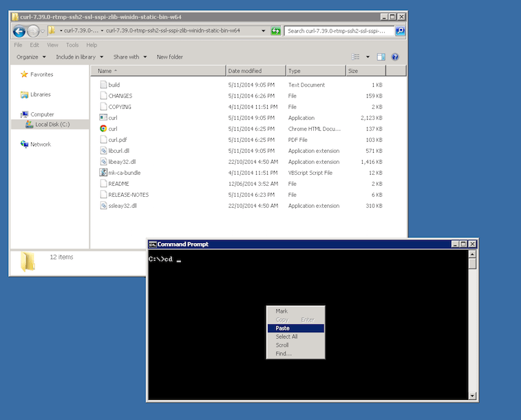Open the change view options arrow
The width and height of the screenshot is (521, 420).
[368, 57]
